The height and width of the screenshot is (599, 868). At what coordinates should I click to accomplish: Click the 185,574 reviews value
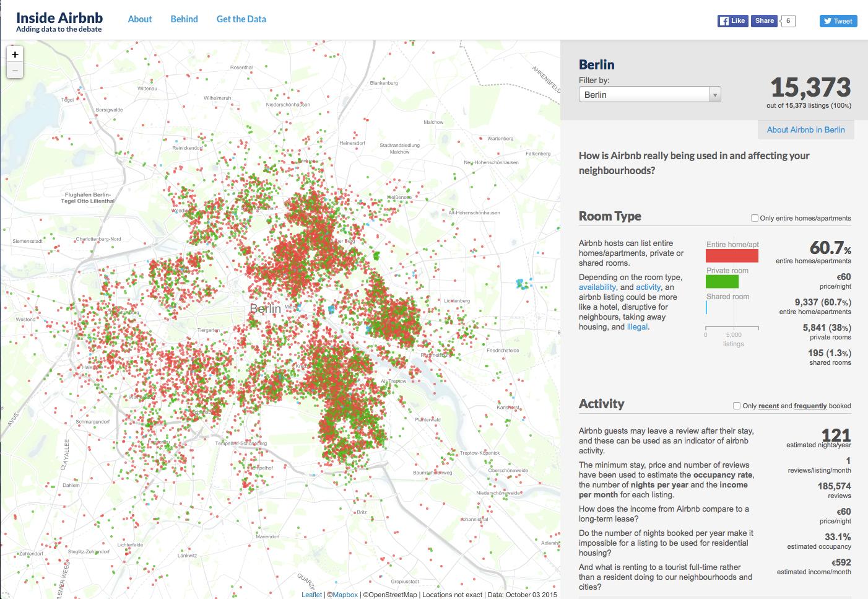tap(834, 486)
